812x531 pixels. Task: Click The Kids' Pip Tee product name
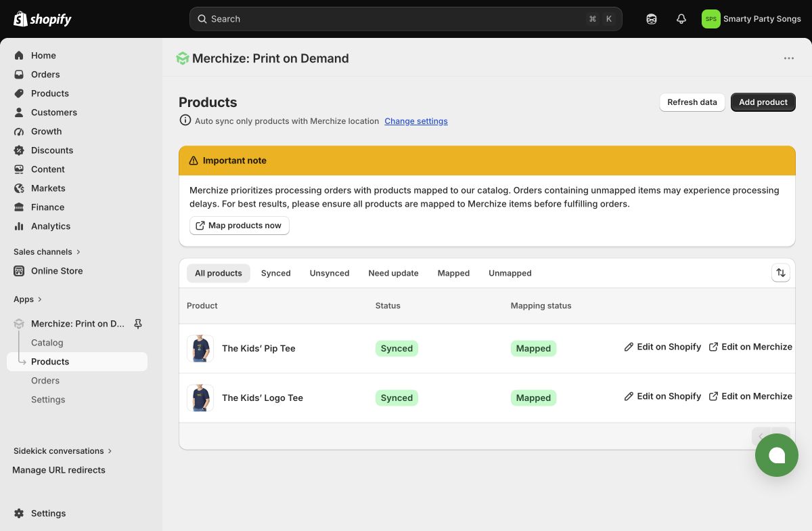258,348
